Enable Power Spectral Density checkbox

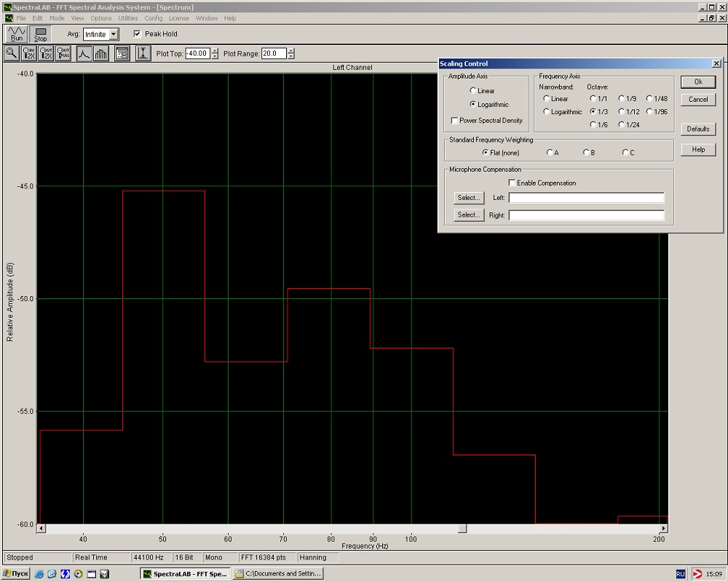pos(455,121)
